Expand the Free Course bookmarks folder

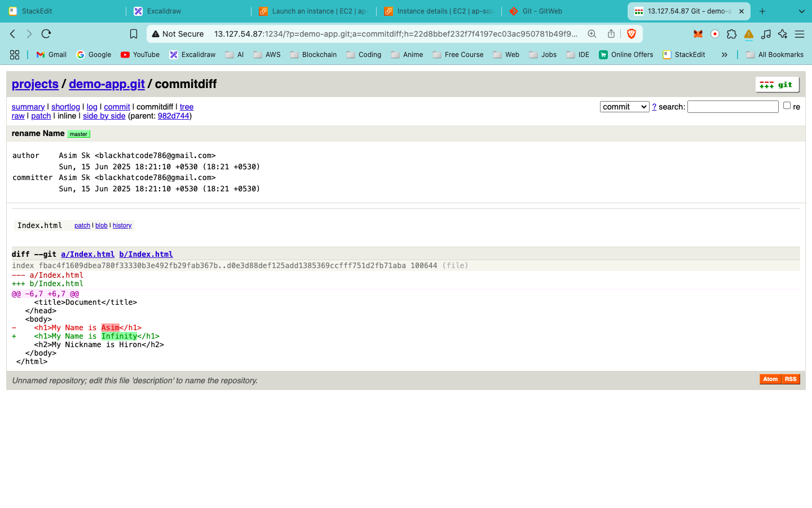[x=458, y=55]
